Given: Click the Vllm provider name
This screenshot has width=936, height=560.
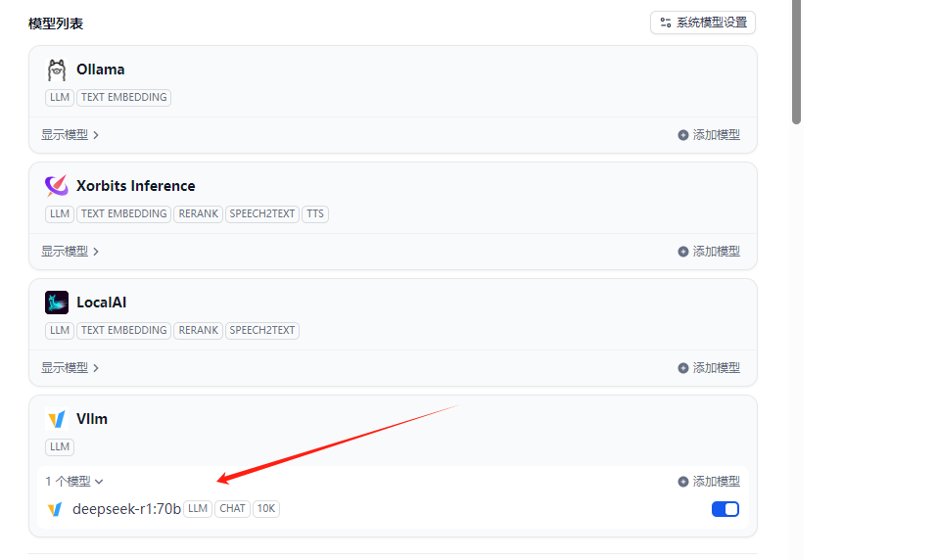Looking at the screenshot, I should [92, 418].
